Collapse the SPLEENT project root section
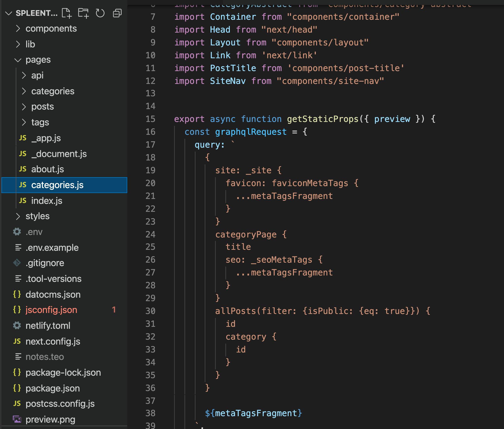Screen dimensions: 504x429 point(9,13)
